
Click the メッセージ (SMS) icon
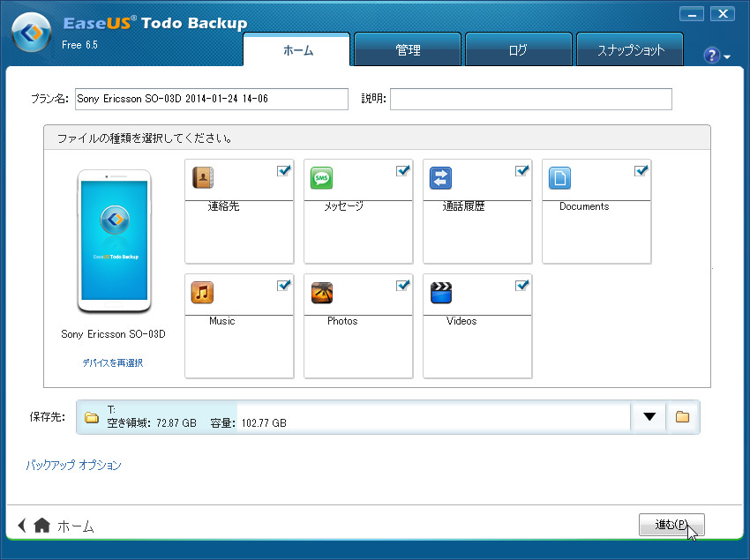click(320, 177)
